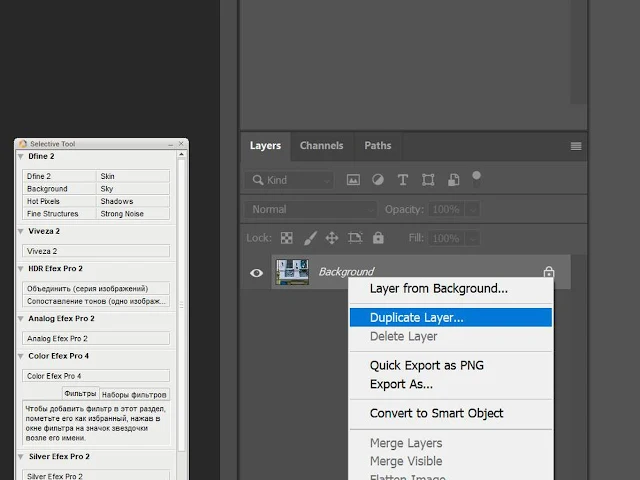Collapse the Analog Efex Pro 2 section
This screenshot has width=640, height=480.
point(21,318)
